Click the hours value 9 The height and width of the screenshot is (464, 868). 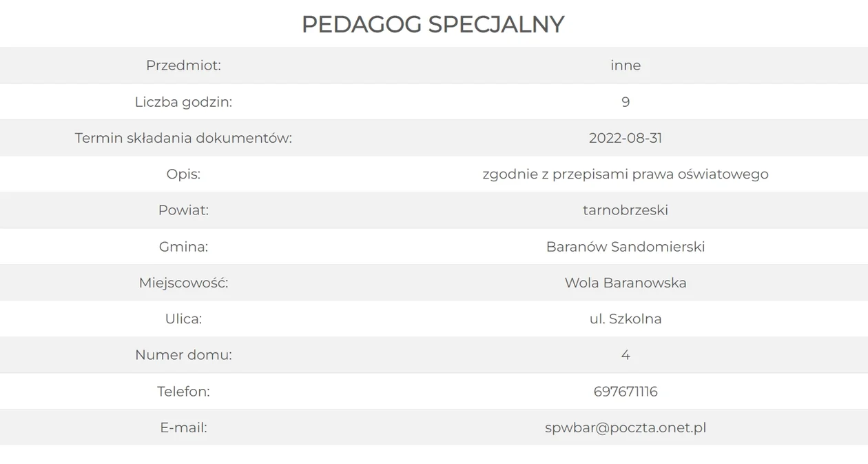626,102
